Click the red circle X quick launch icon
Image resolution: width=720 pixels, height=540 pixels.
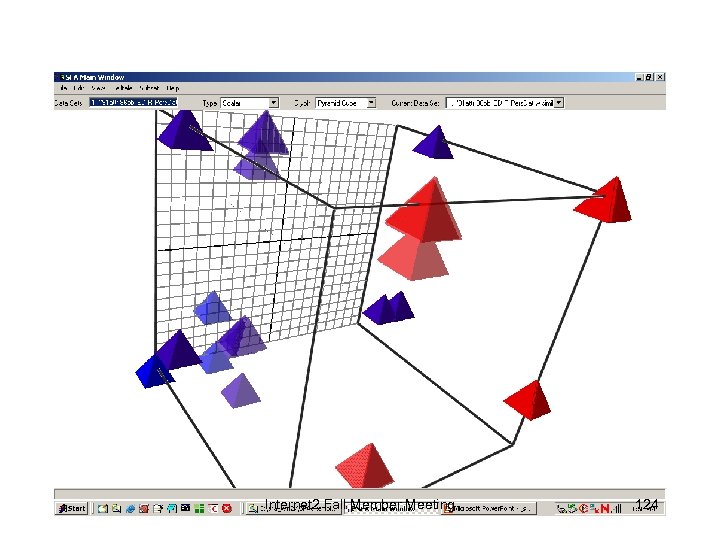pyautogui.click(x=227, y=508)
